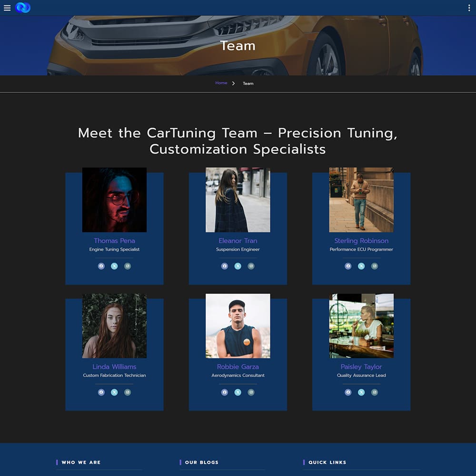Click the blue swirl site logo
This screenshot has height=476, width=476.
(23, 8)
